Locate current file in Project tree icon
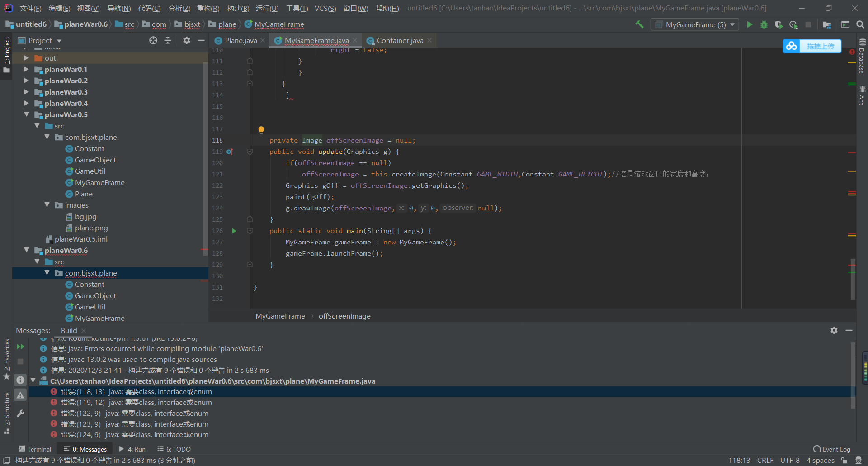The image size is (868, 466). [153, 40]
